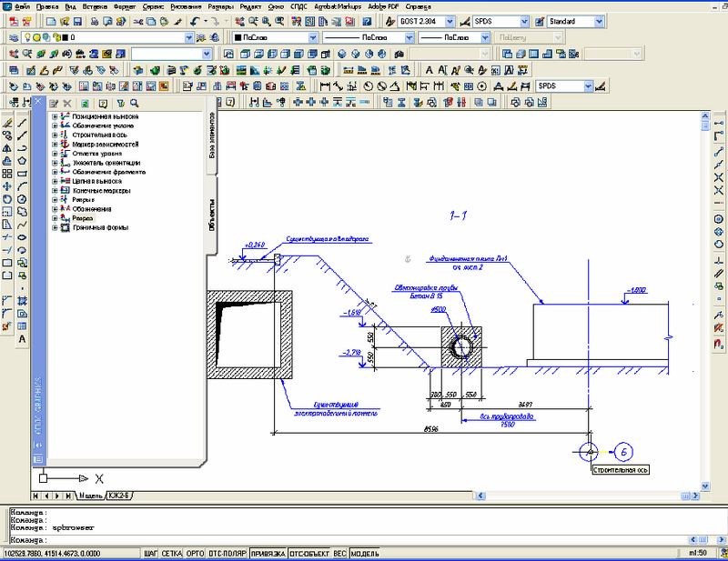Open the GOST 2.304 text style dropdown
The image size is (728, 561).
coord(450,21)
